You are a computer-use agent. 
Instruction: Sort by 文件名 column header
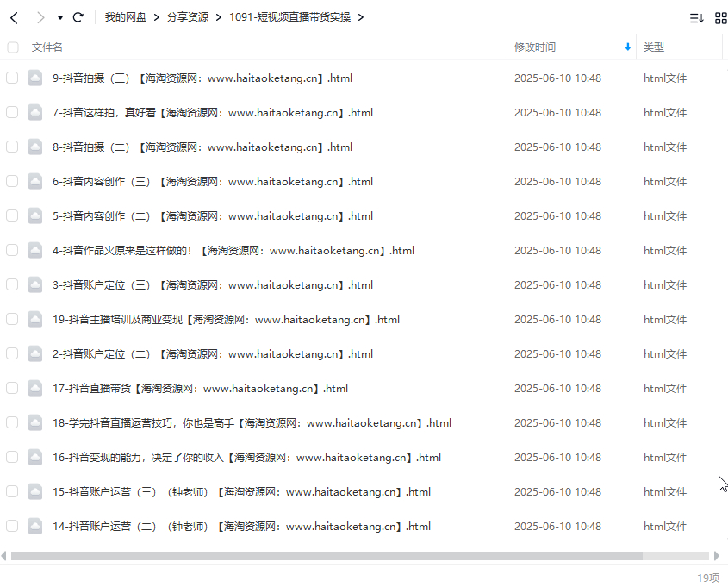[47, 47]
